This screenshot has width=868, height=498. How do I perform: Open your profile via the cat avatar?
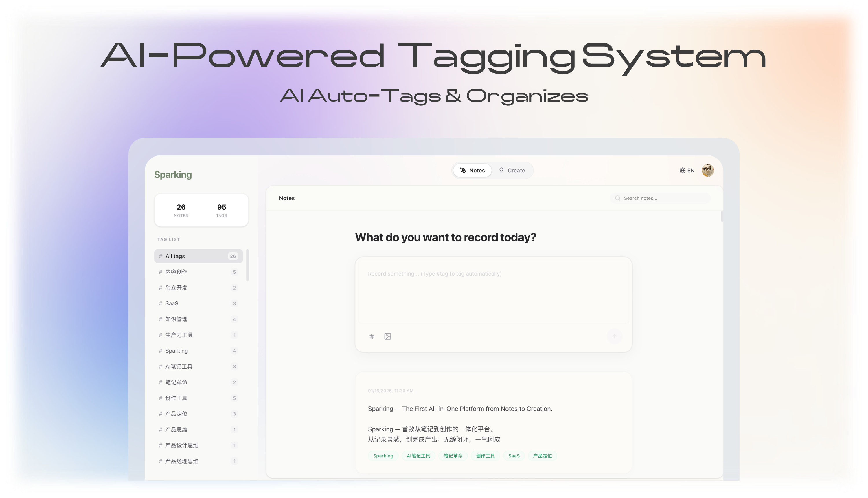(x=708, y=170)
